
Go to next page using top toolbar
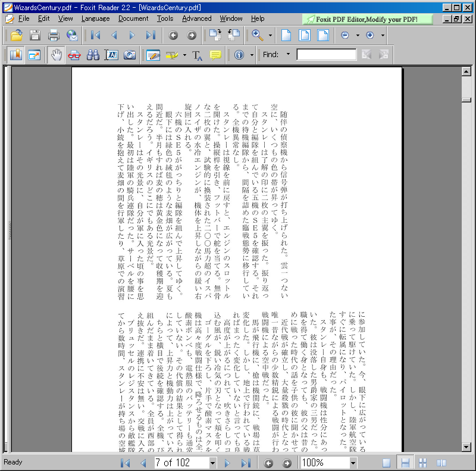pos(132,35)
